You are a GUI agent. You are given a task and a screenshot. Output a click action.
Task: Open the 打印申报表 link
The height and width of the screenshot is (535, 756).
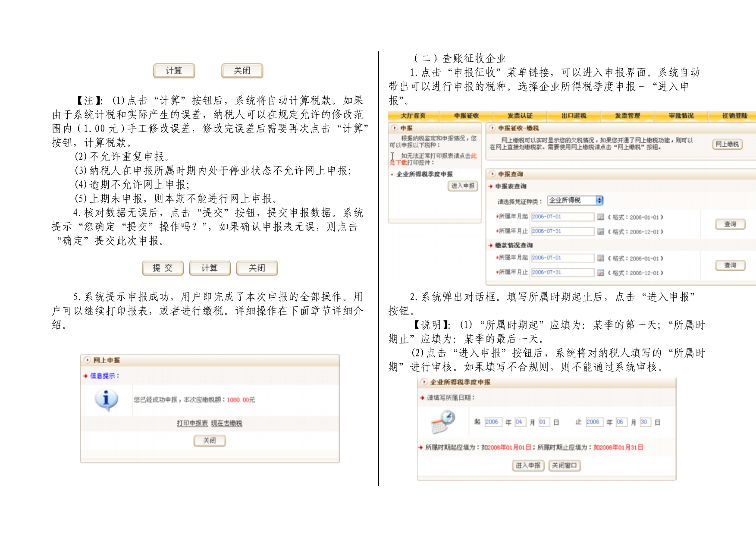pyautogui.click(x=192, y=423)
